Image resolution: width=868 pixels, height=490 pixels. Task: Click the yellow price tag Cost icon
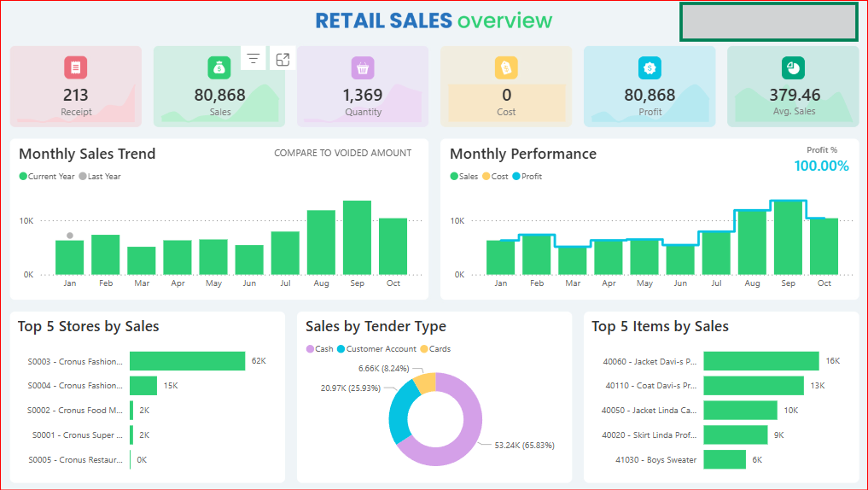[x=506, y=67]
